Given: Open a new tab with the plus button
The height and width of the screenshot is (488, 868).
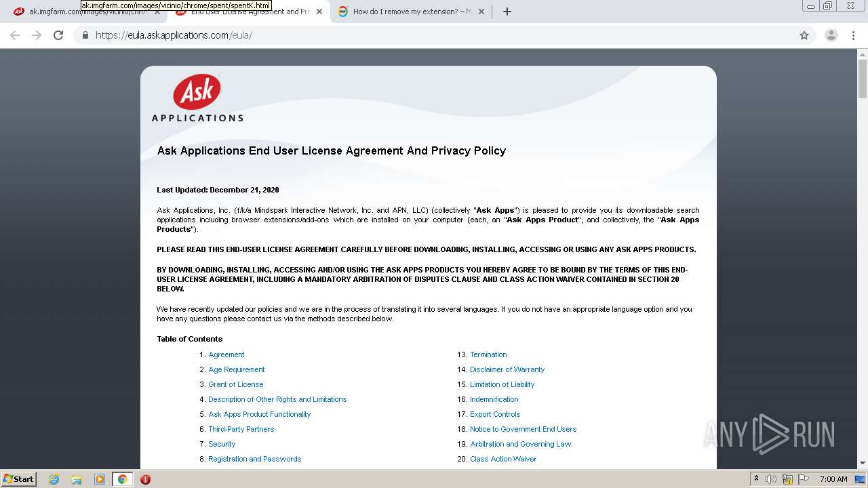Looking at the screenshot, I should [x=507, y=12].
